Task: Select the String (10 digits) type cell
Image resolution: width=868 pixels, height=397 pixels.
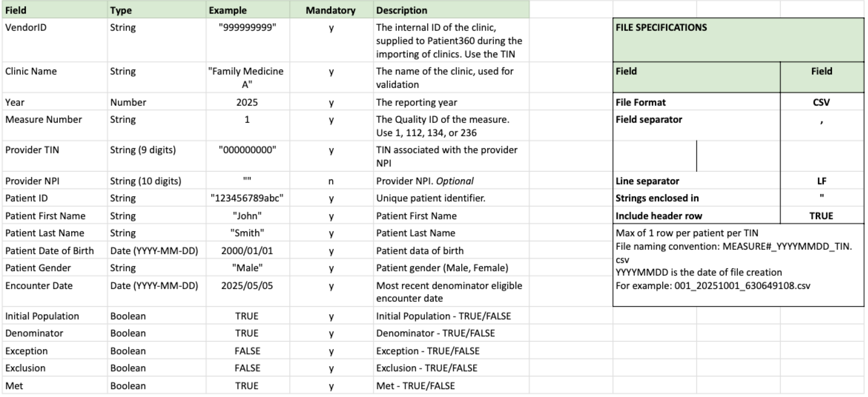Action: pyautogui.click(x=156, y=180)
